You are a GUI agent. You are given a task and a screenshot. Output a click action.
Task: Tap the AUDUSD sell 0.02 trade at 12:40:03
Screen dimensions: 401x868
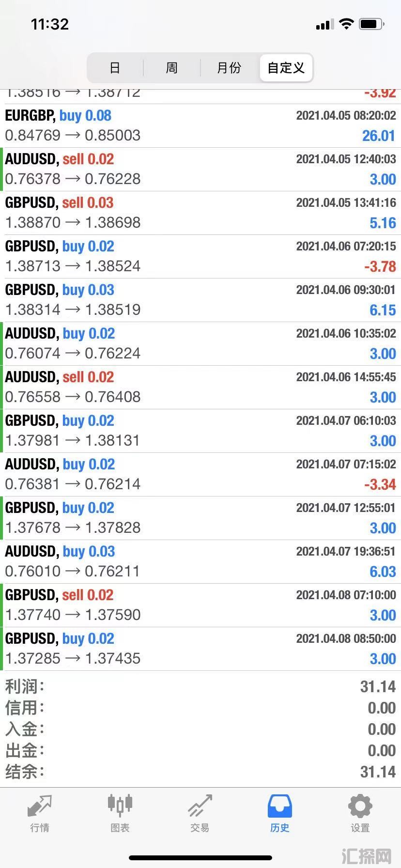[200, 169]
